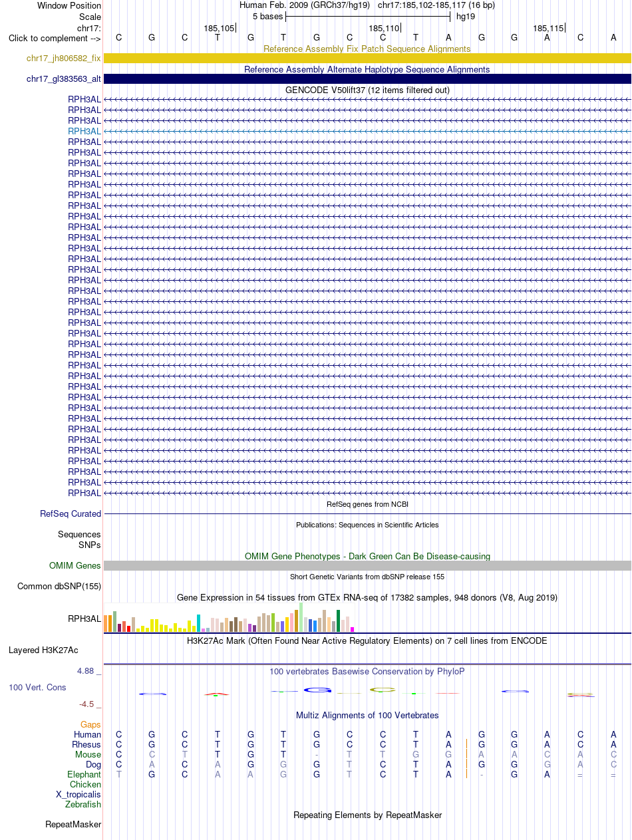
Task: Click the navy alternate haplotype alignment bar
Action: tap(367, 79)
